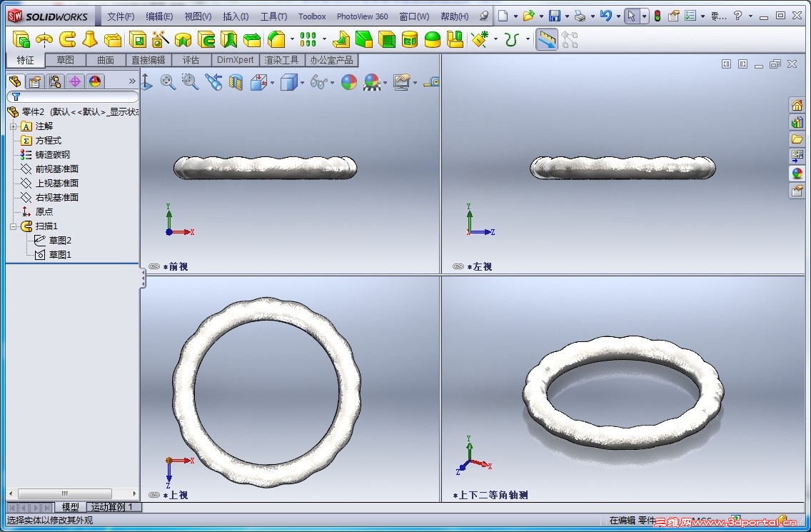Open the 视图(V) menu
This screenshot has width=811, height=532.
point(198,16)
